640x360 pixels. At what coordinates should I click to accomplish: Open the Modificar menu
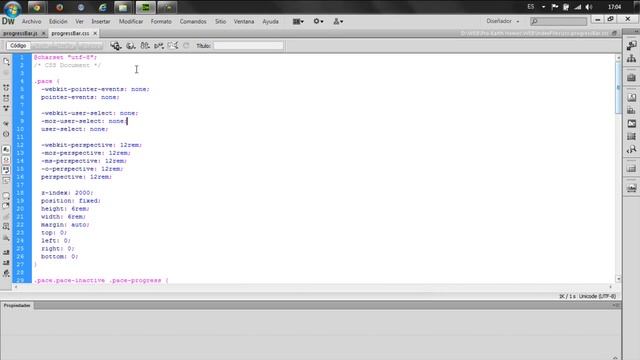point(131,21)
